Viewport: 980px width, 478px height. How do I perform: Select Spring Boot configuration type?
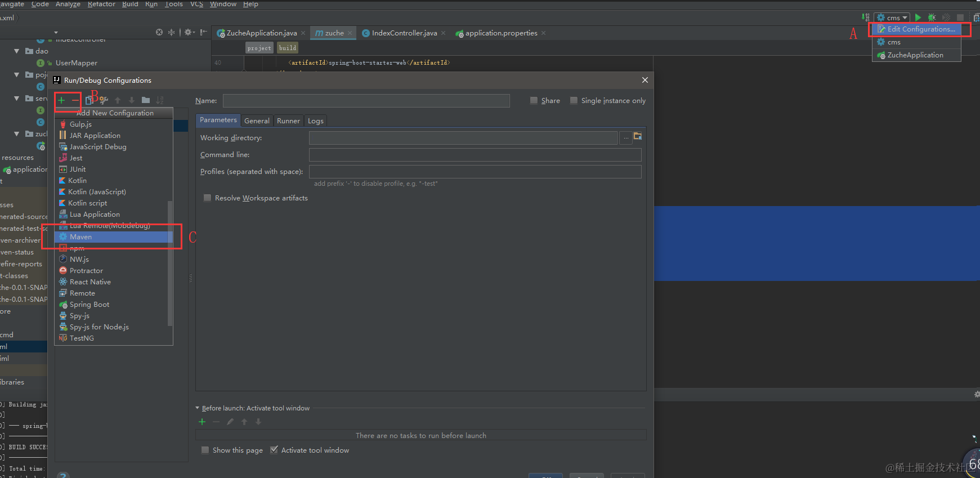pyautogui.click(x=113, y=305)
